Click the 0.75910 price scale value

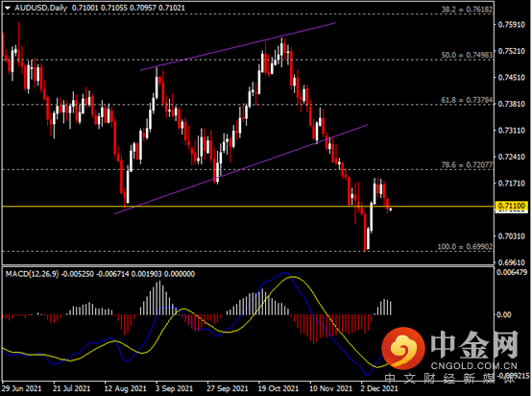point(512,24)
